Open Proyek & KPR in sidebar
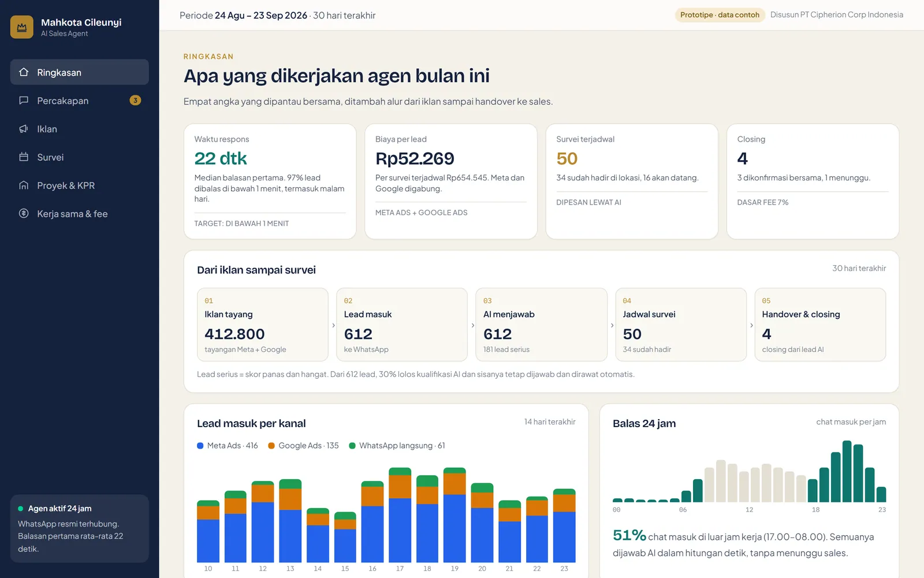 click(x=80, y=186)
